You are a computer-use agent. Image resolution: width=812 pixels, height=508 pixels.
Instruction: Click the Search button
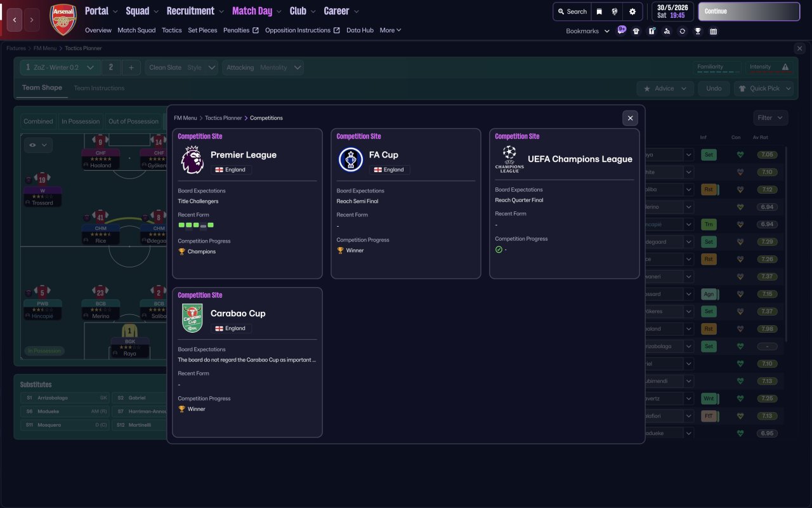[x=572, y=11]
